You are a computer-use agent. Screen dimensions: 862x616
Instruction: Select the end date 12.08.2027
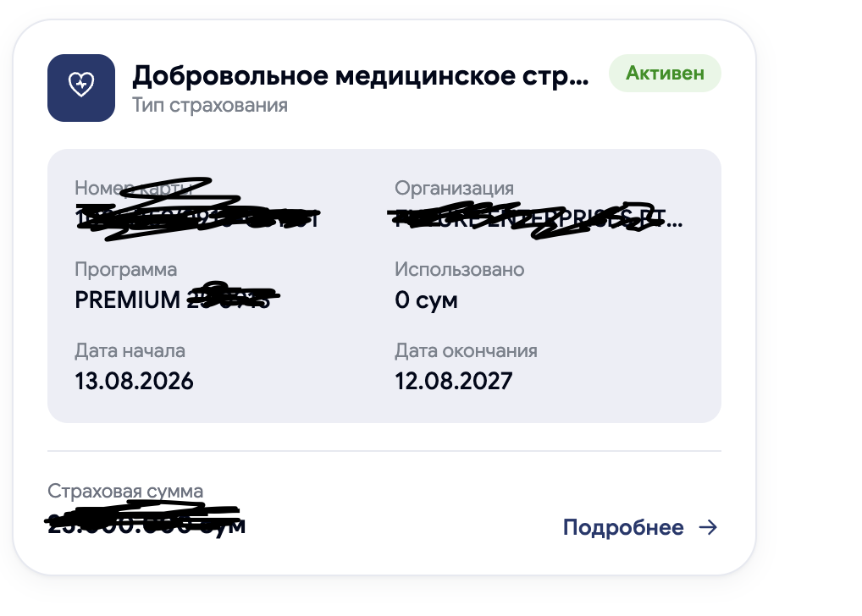click(x=454, y=381)
